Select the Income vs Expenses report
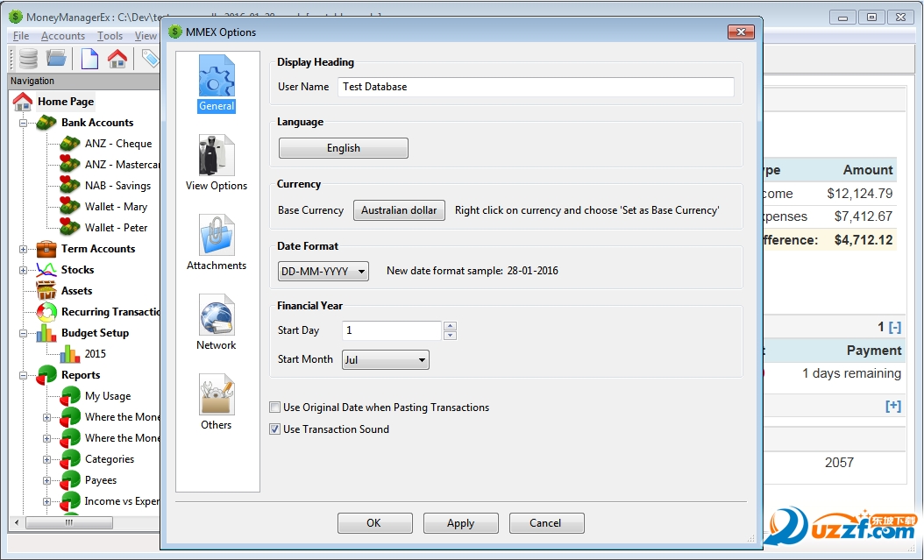This screenshot has height=560, width=924. click(x=121, y=501)
